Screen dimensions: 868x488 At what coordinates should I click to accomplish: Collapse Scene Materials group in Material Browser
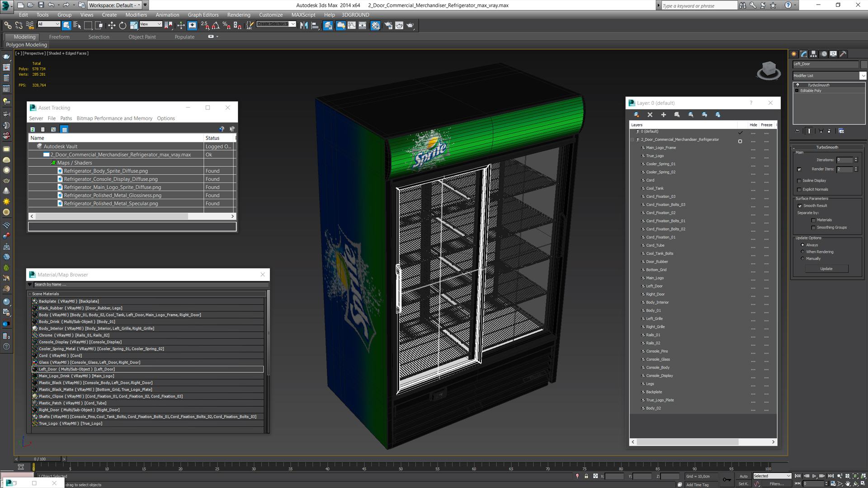tap(30, 294)
